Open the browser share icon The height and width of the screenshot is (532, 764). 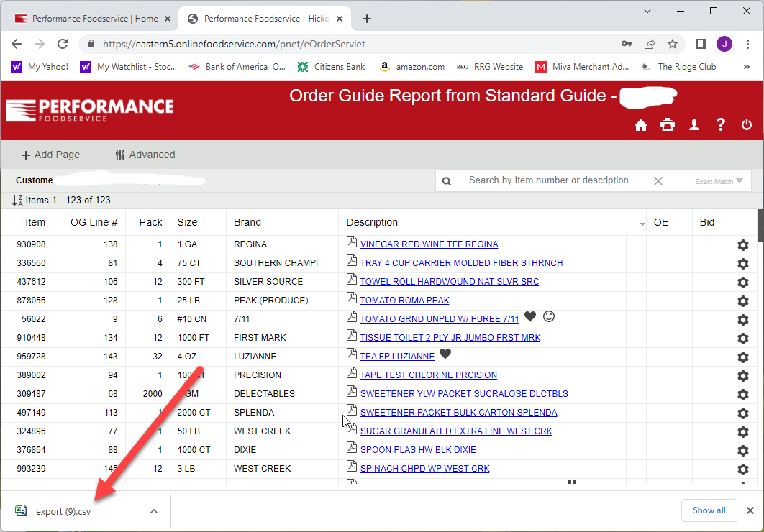(650, 45)
